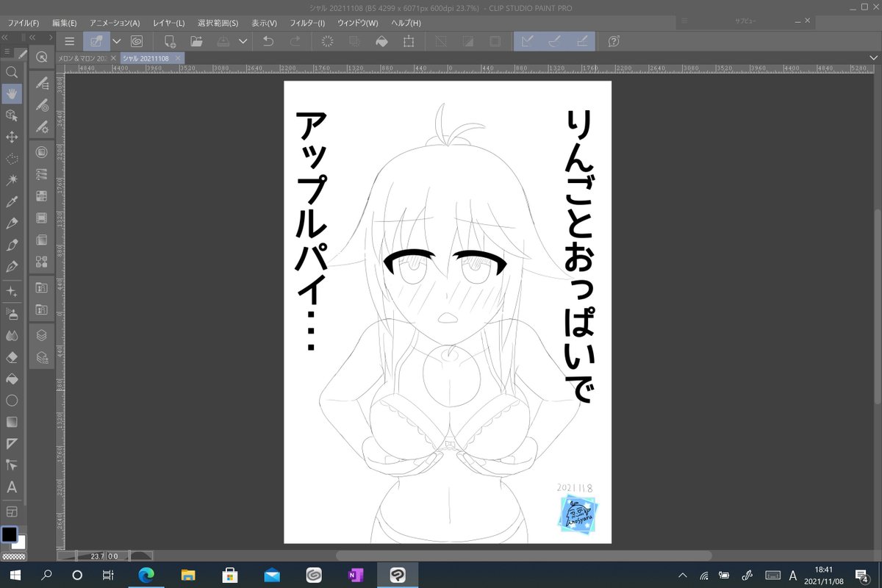Select the dashed Selection area tool
This screenshot has width=882, height=588.
[12, 158]
